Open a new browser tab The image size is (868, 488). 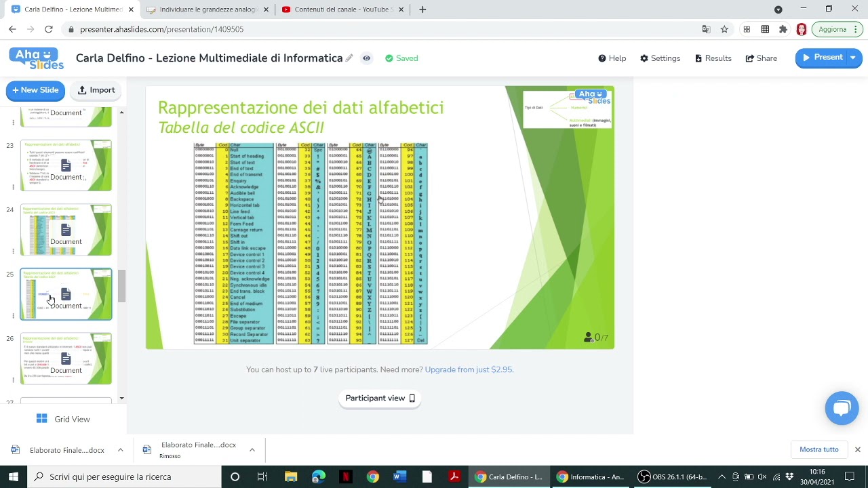pos(422,9)
